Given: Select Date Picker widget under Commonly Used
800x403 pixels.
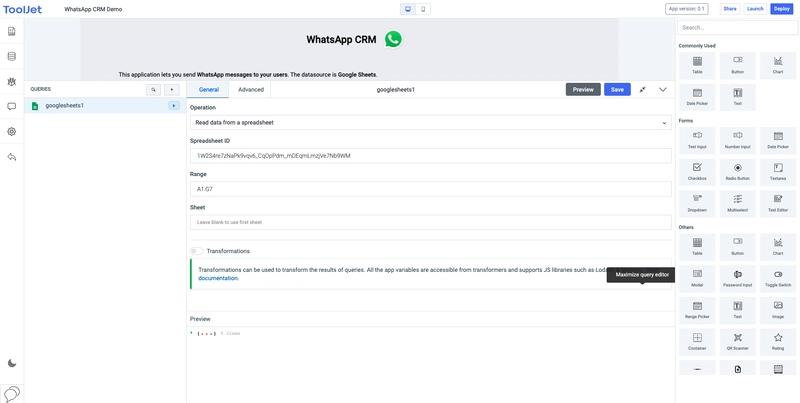Looking at the screenshot, I should (697, 96).
